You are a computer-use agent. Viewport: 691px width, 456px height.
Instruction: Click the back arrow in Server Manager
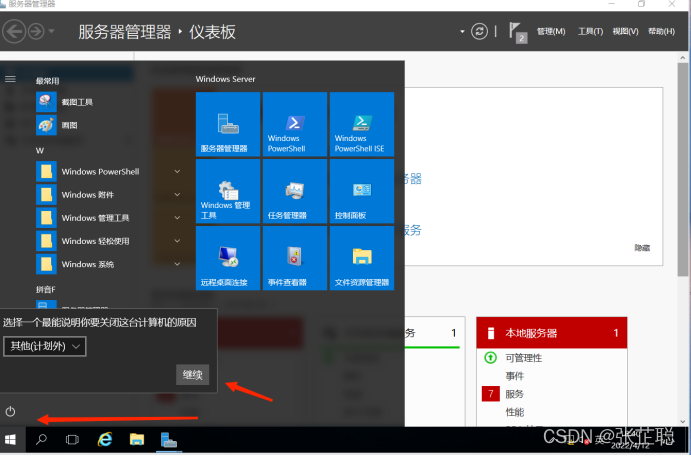tap(14, 32)
